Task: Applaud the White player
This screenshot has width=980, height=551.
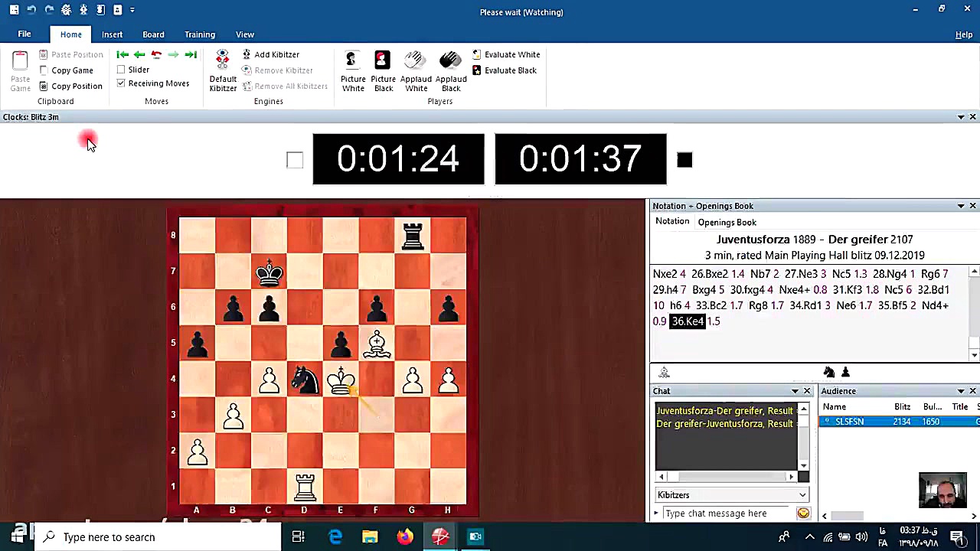Action: [x=416, y=71]
